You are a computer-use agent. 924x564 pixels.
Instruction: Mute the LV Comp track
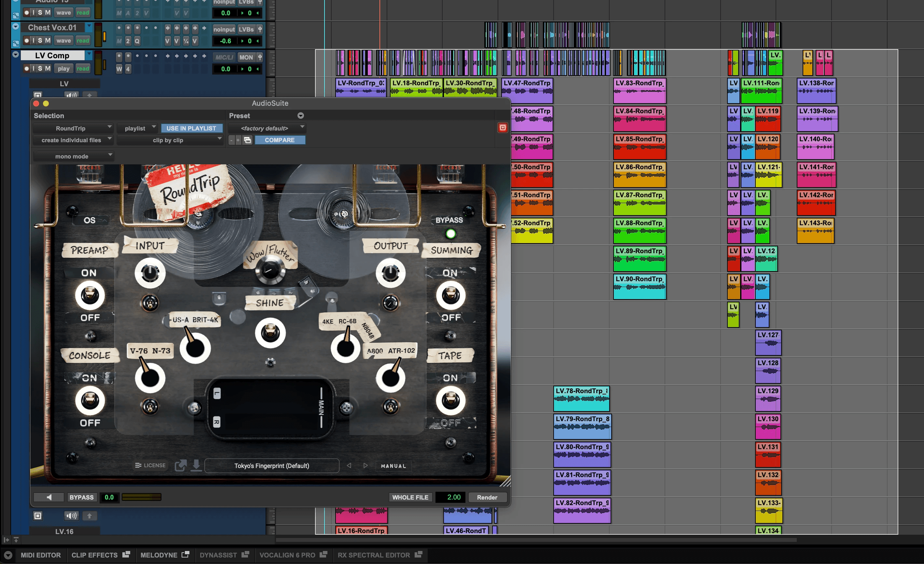click(x=48, y=69)
